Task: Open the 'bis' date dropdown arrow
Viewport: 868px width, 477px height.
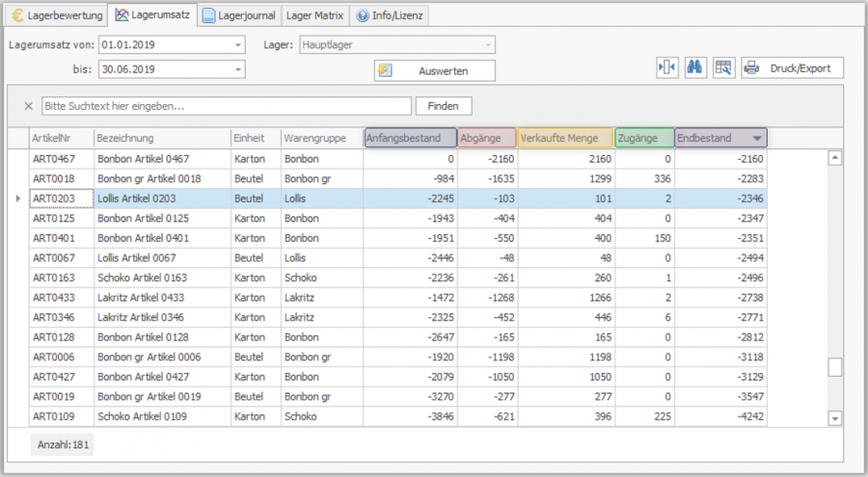Action: point(238,69)
